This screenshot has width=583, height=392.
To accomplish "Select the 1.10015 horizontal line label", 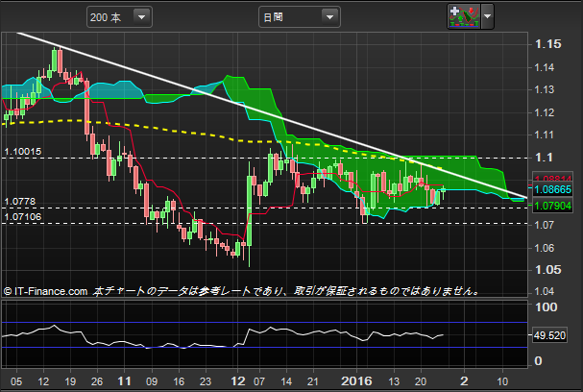I will [x=23, y=152].
